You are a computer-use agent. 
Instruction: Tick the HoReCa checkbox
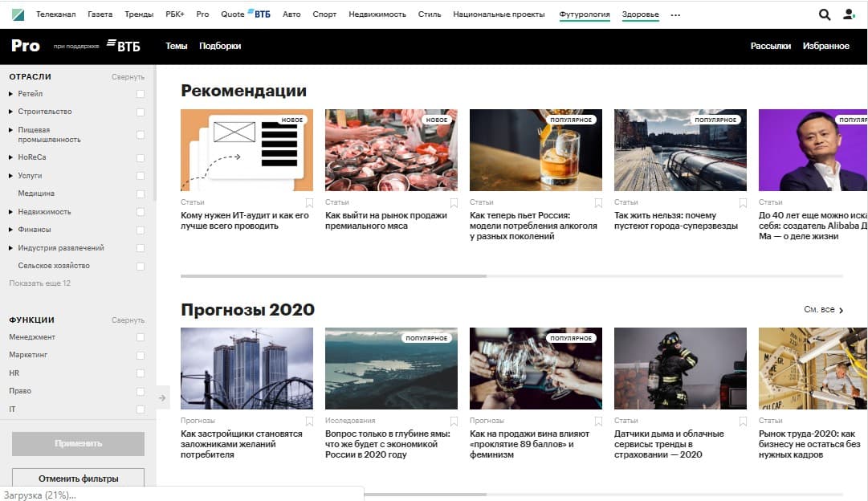141,158
